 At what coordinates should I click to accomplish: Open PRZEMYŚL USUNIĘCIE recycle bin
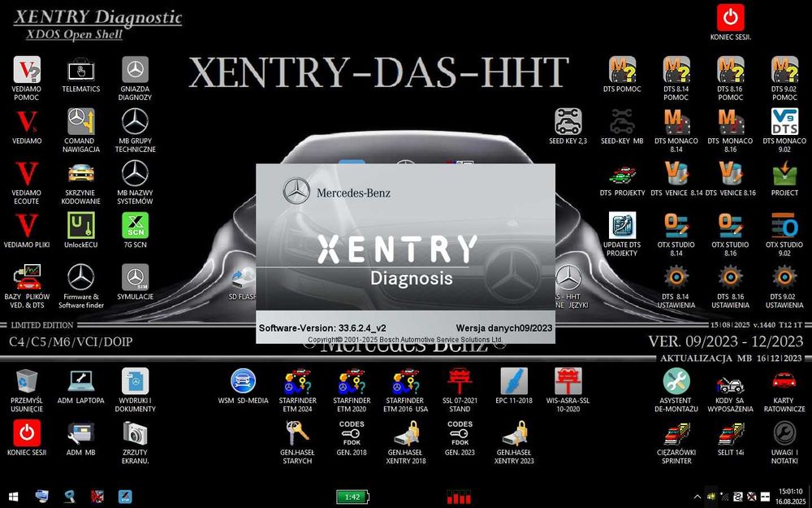coord(27,381)
